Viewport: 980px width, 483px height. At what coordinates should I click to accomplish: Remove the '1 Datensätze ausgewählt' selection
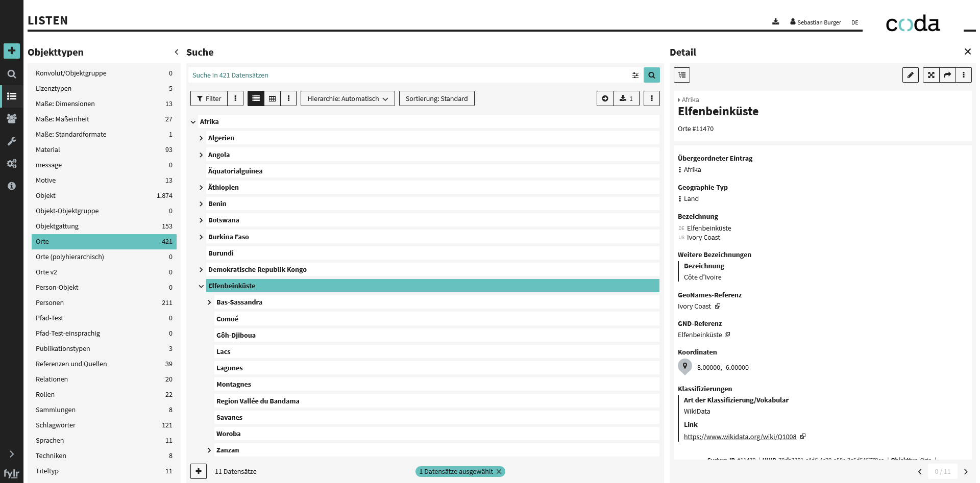coord(499,472)
